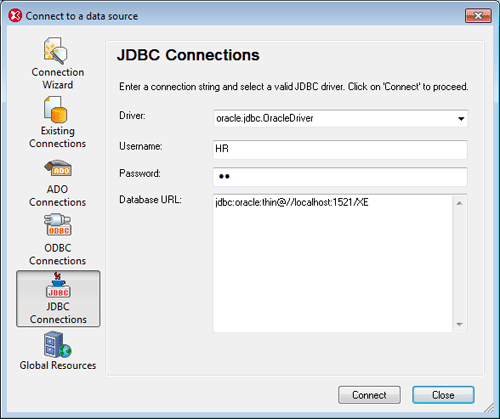Open the oracle.jdbc.OracleDriver combo box
Viewport: 500px width, 419px height.
point(340,119)
